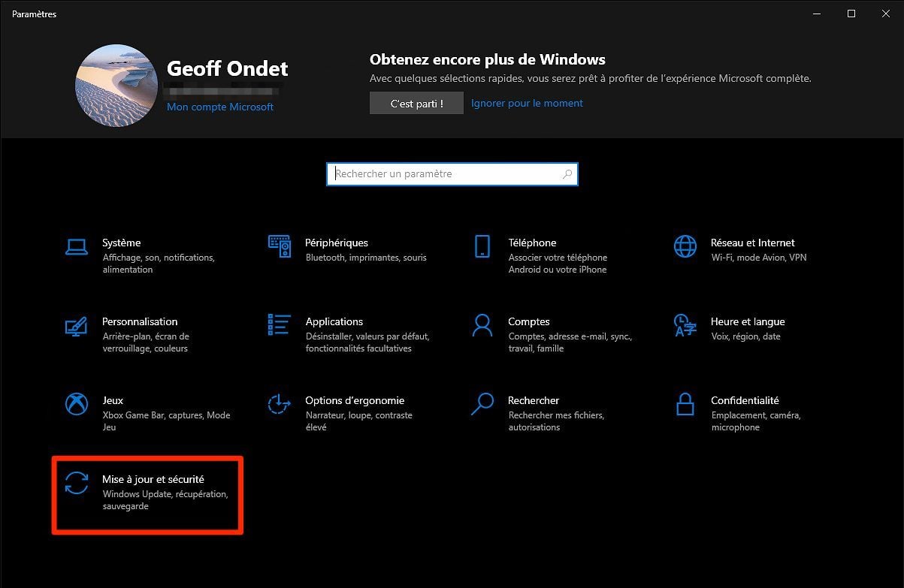
Task: Click 'Voix, région, date' description
Action: pos(745,336)
